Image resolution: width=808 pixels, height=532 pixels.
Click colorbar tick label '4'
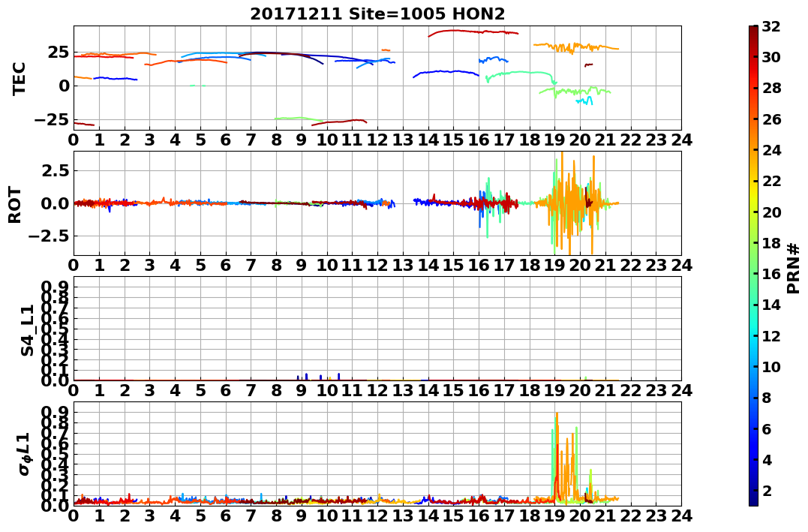click(x=767, y=459)
